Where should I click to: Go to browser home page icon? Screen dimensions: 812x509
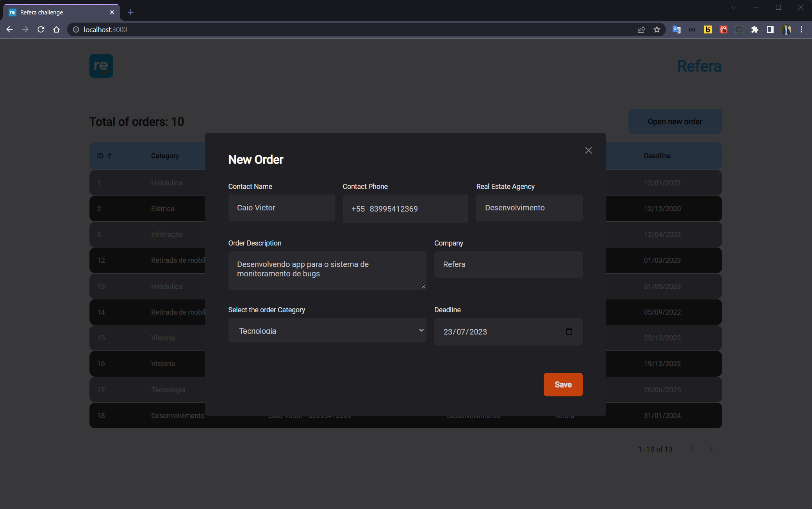pos(56,30)
